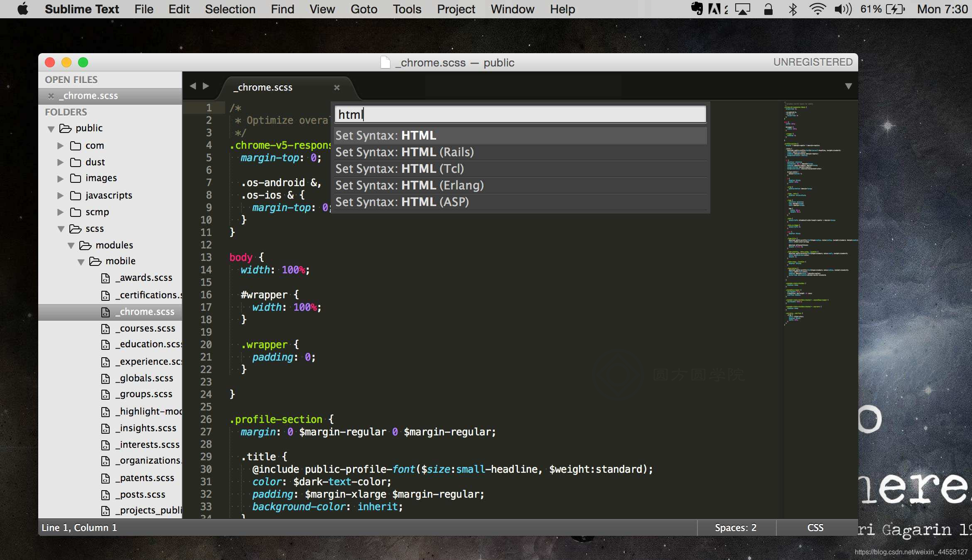The image size is (972, 560).
Task: Click the com folder icon
Action: coord(76,145)
